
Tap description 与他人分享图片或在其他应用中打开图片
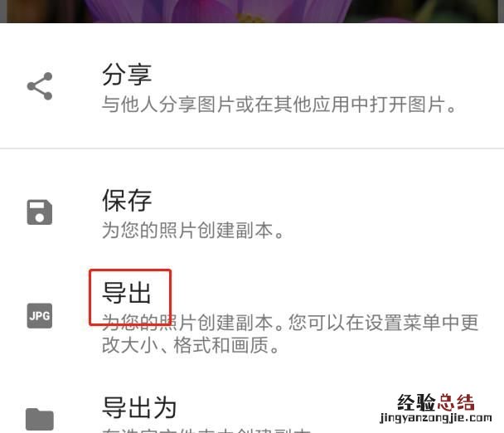pos(279,105)
